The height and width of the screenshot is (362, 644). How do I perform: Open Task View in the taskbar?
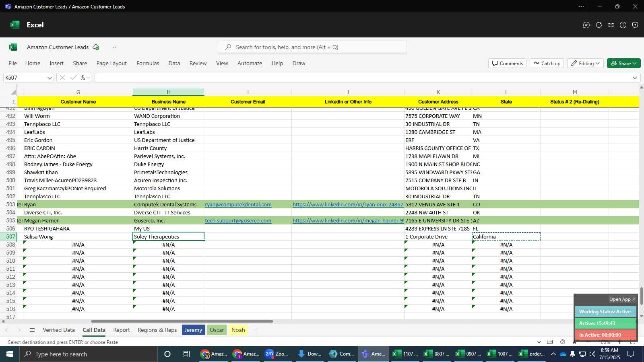[187, 354]
